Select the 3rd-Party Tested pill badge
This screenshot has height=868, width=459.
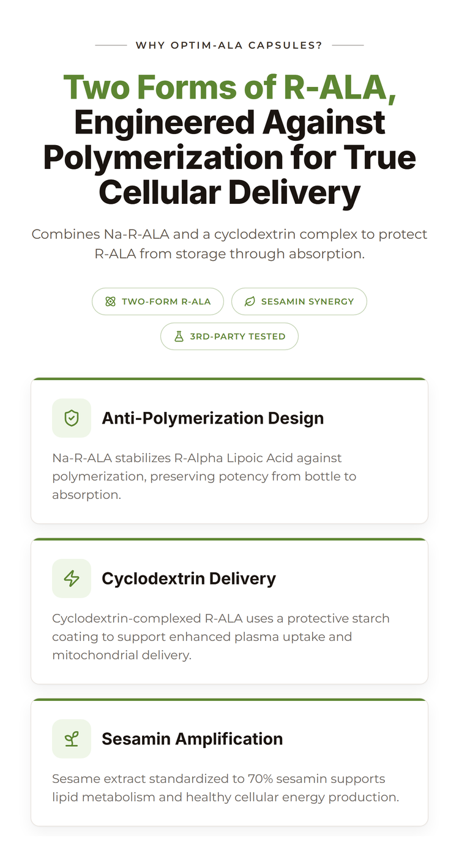pos(229,336)
